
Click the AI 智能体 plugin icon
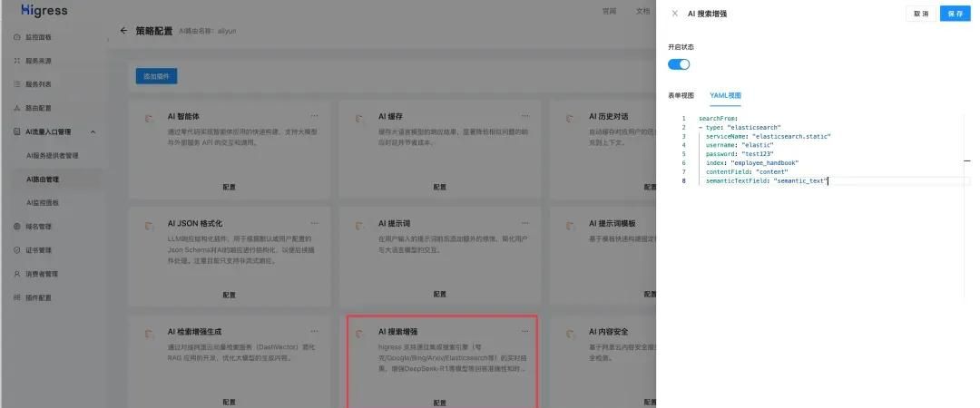149,118
